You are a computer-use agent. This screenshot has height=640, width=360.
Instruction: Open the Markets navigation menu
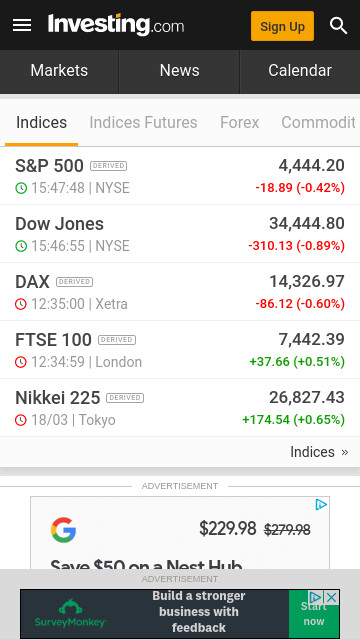(59, 71)
